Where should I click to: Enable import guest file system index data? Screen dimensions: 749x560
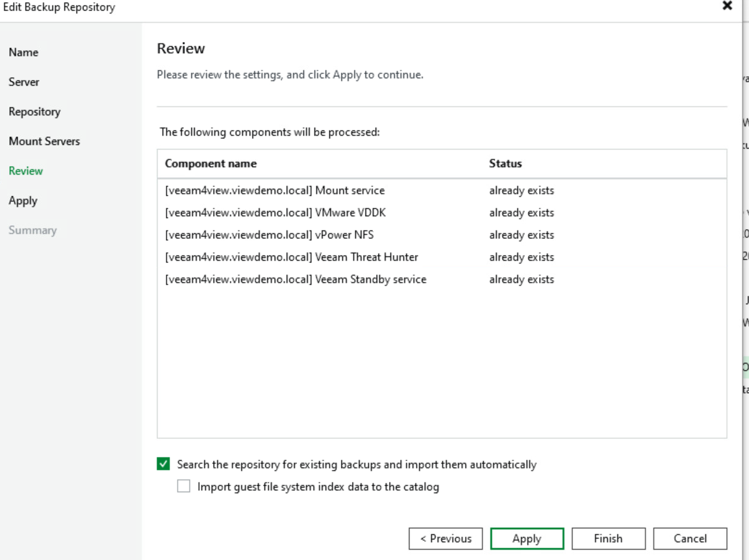coord(184,487)
